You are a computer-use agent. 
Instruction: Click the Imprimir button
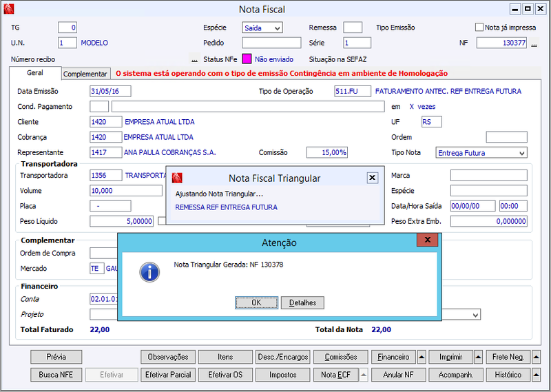pyautogui.click(x=451, y=357)
